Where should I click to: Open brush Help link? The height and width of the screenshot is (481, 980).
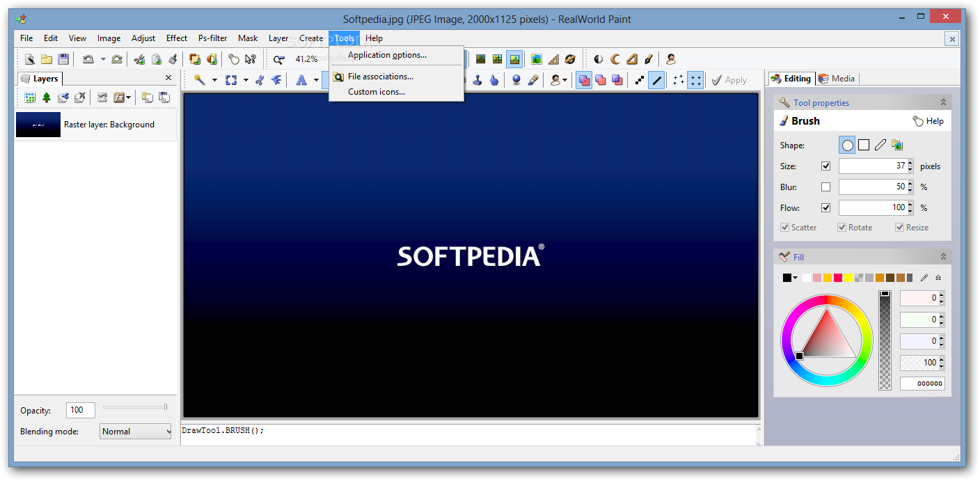tap(928, 121)
